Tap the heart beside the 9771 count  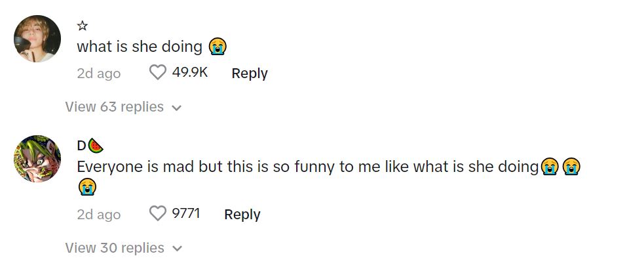158,213
